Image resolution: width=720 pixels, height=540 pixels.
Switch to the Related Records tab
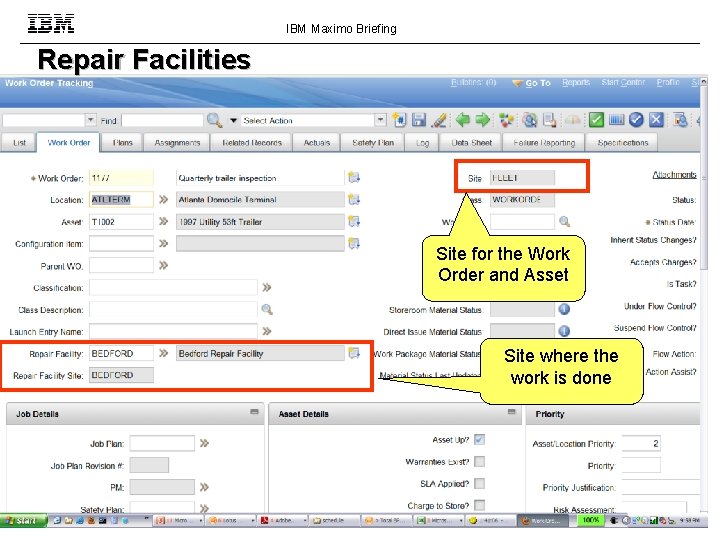pos(252,143)
